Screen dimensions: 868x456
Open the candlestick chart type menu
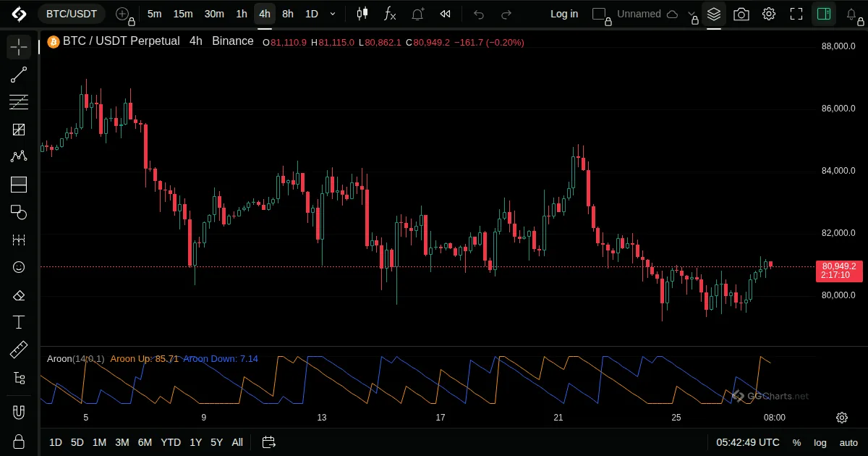tap(362, 14)
